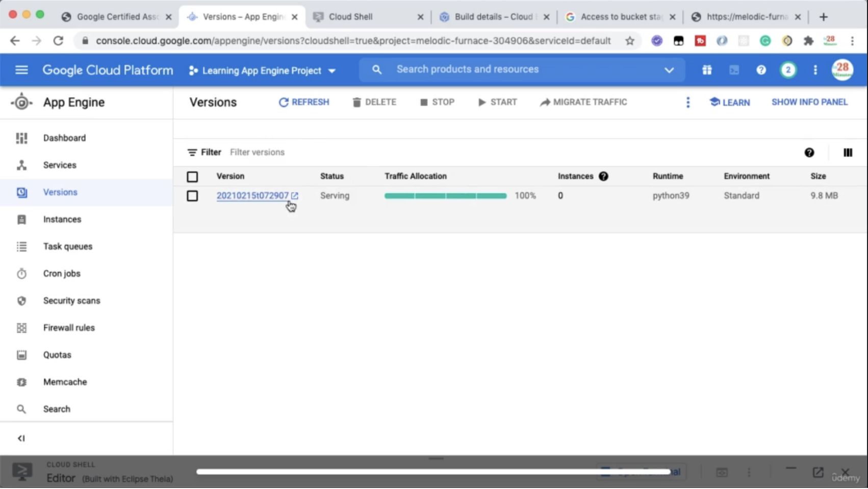The height and width of the screenshot is (489, 868).
Task: Open the Chrome three-dot menu
Action: (x=852, y=41)
